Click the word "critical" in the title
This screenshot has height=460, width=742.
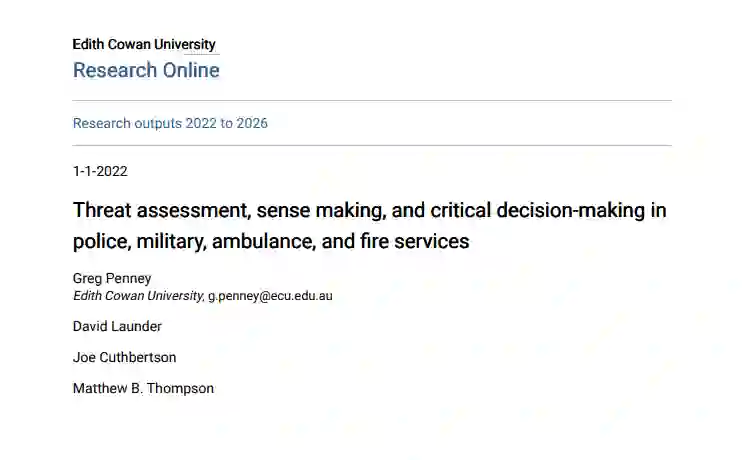[460, 211]
